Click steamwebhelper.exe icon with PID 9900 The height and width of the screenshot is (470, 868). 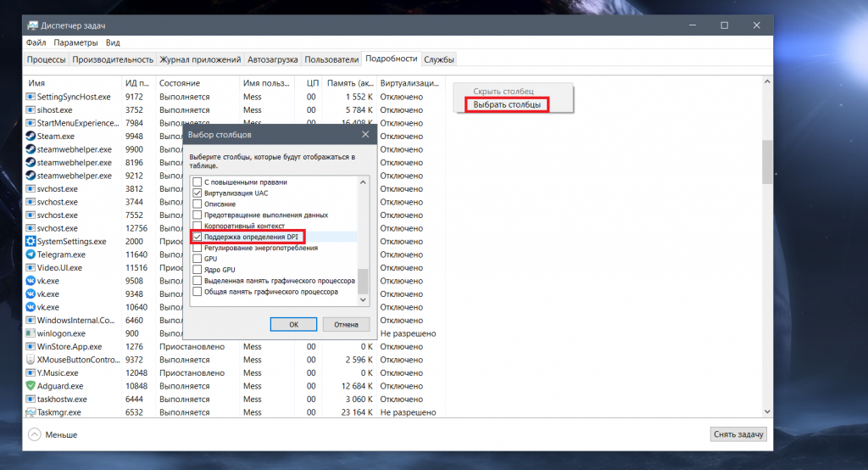(x=31, y=149)
